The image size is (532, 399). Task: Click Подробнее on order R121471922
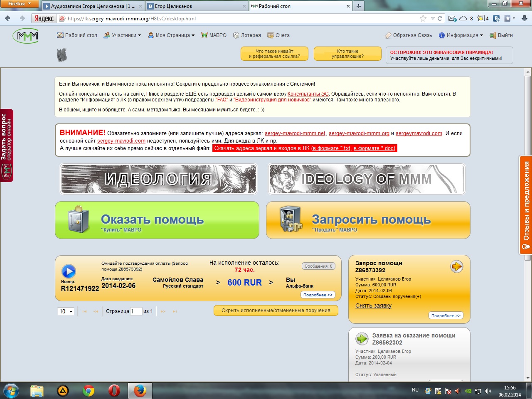[318, 295]
